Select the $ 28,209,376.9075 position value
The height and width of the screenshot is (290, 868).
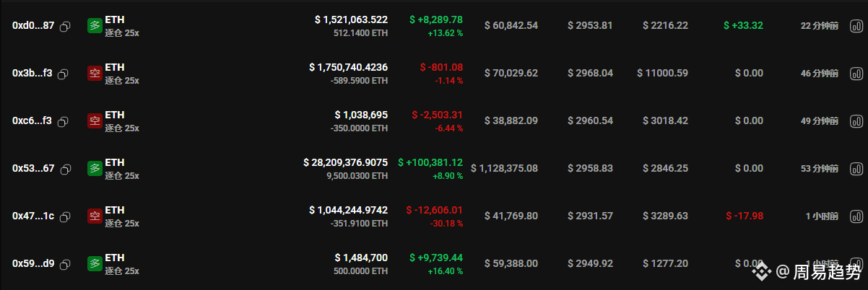click(x=345, y=163)
